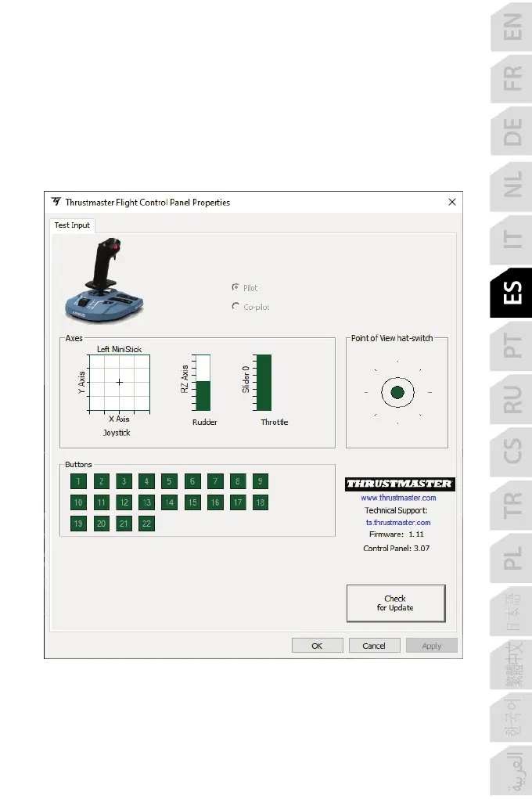Open the ts.thrustmaster.com support link
Screen dimensions: 532x799
[x=398, y=522]
